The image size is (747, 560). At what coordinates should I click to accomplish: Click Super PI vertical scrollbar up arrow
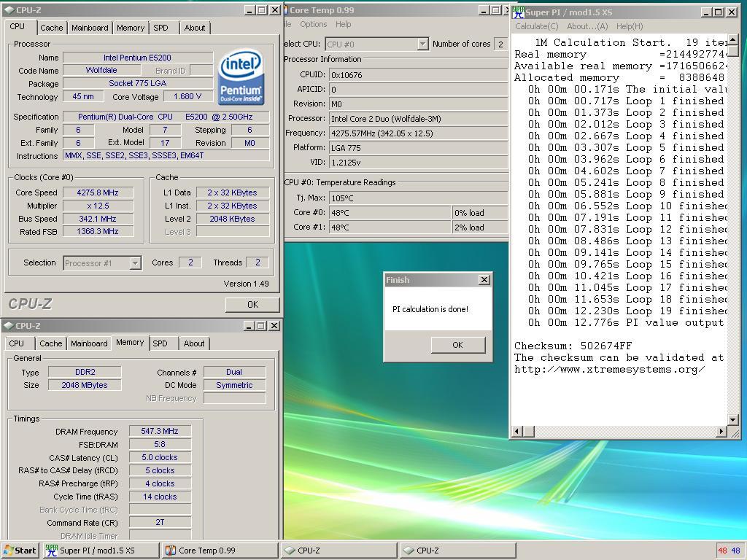733,40
